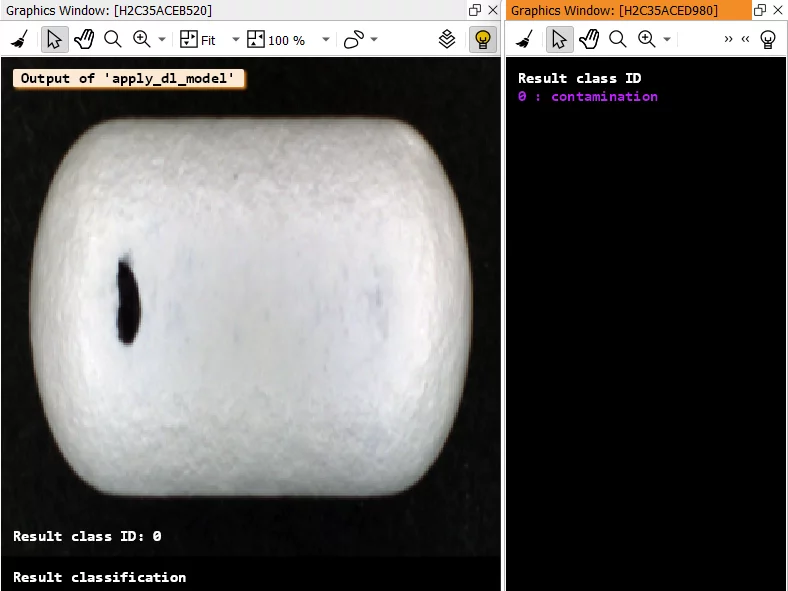Expand zoom-in dropdown arrow in right window
The image size is (788, 591).
(x=667, y=40)
